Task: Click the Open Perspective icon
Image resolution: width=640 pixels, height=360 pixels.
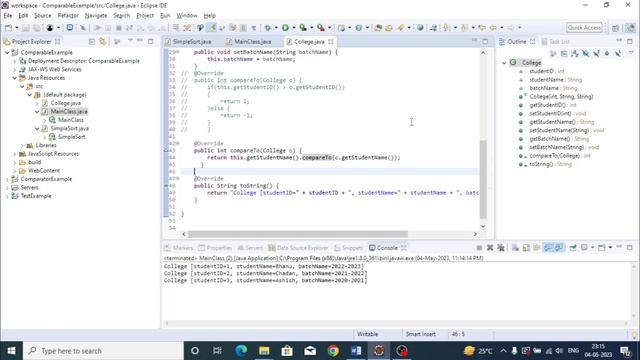Action: [x=616, y=28]
